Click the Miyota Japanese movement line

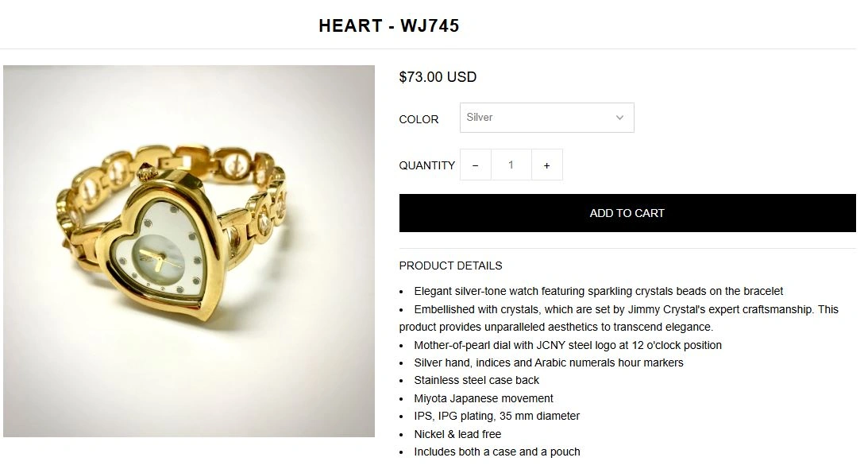click(x=484, y=399)
